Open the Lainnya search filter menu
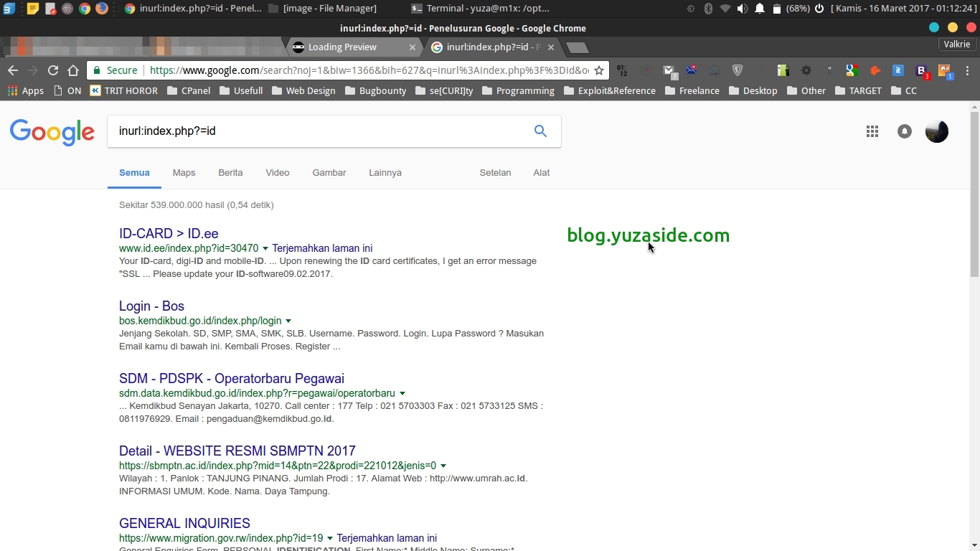 (385, 173)
